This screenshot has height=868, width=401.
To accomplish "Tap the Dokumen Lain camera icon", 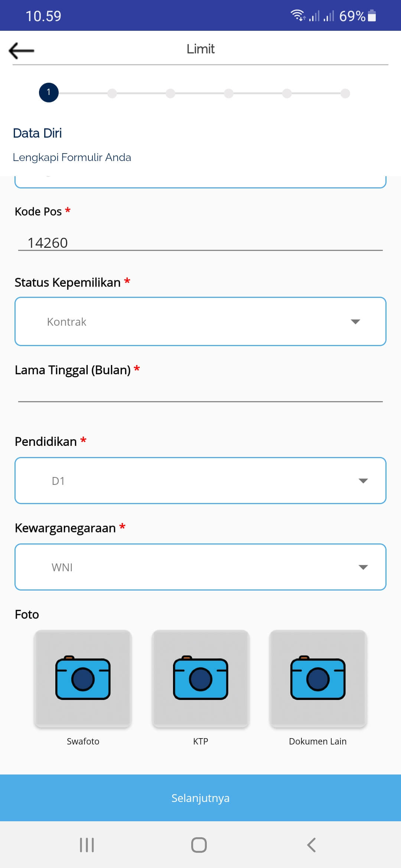I will pos(318,678).
